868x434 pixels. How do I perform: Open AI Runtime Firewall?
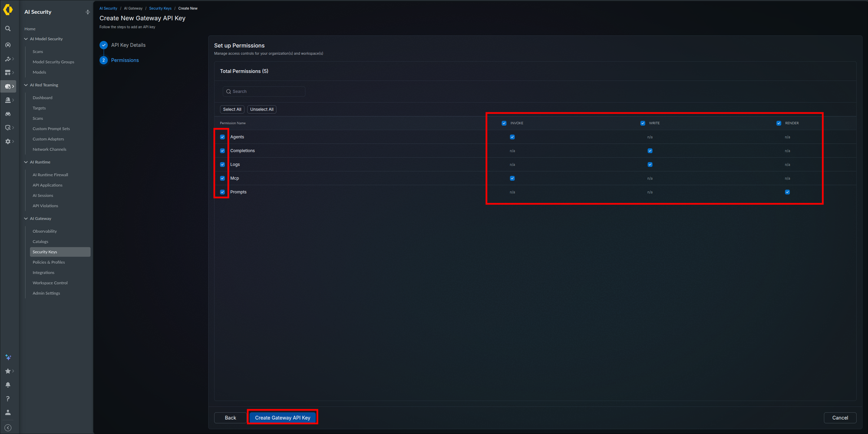(50, 175)
